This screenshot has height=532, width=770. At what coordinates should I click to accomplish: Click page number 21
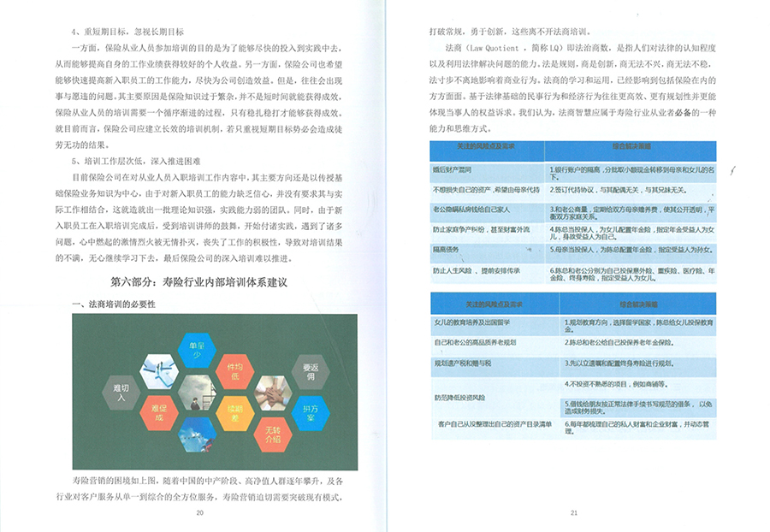[x=573, y=512]
